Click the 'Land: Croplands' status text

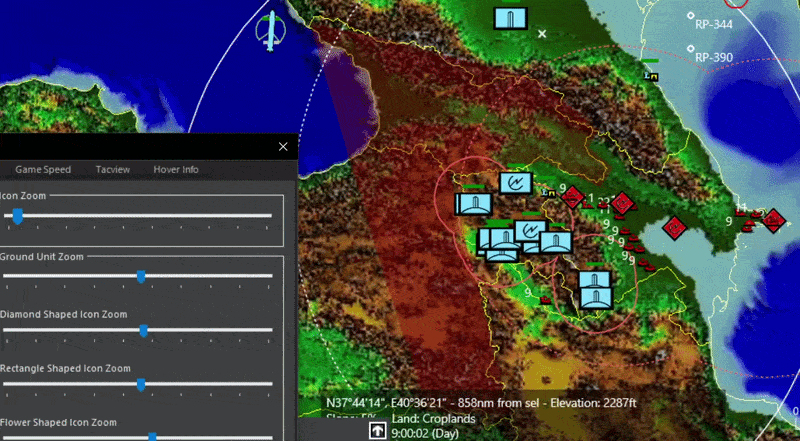(433, 419)
